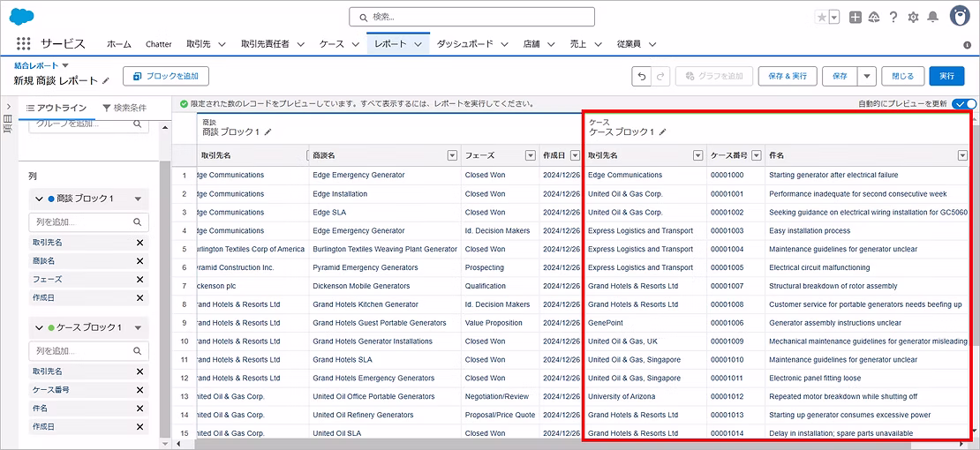Open the global actions plus icon
980x450 pixels.
tap(856, 18)
